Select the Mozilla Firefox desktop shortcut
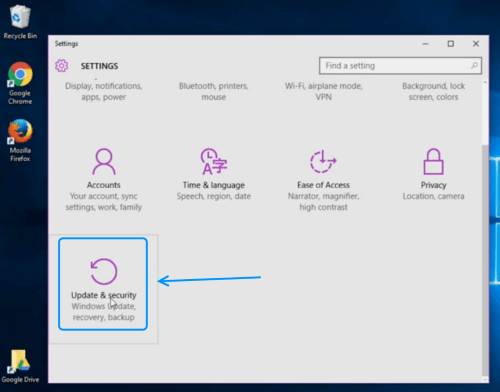Viewport: 500px width, 392px height. coord(20,141)
